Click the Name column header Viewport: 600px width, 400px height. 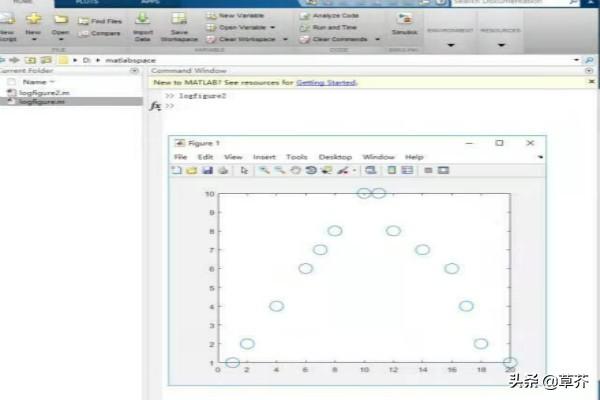point(34,82)
